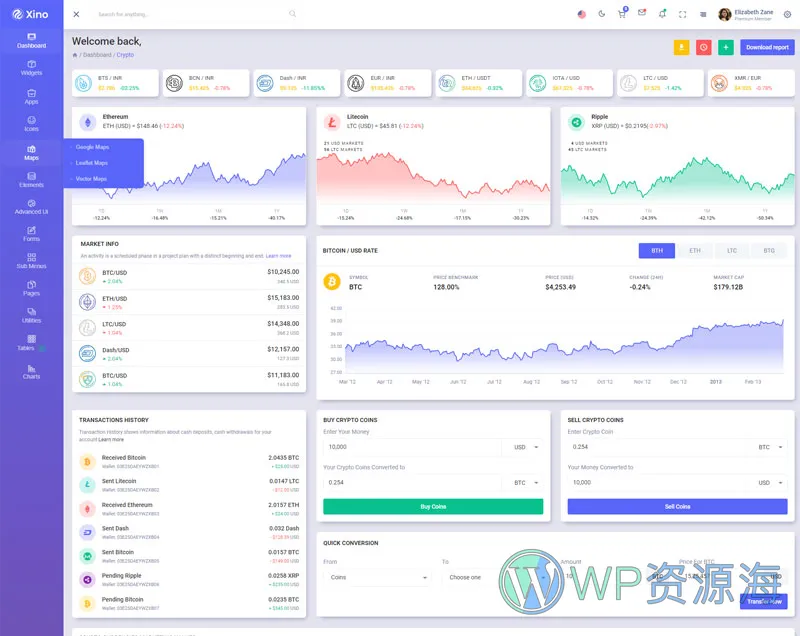Expand BTC dropdown in Sell Crypto Coins
Viewport: 800px width, 636px height.
pyautogui.click(x=769, y=447)
